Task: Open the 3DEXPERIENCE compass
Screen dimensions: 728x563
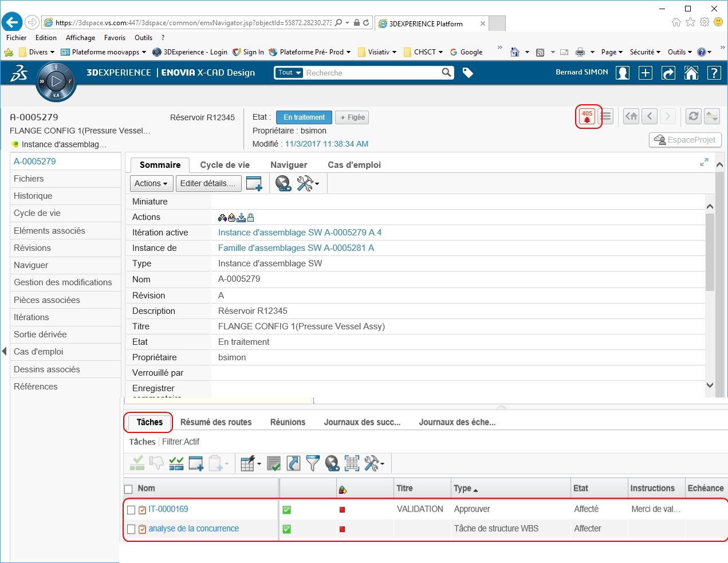Action: coord(56,81)
